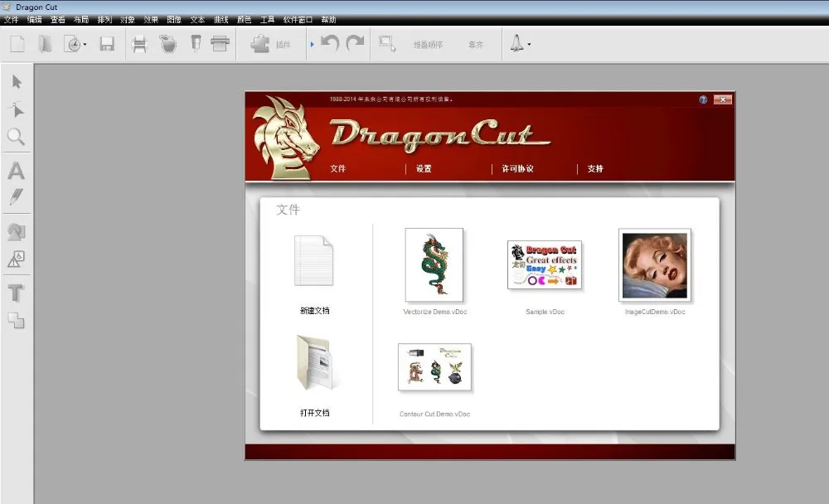Image resolution: width=829 pixels, height=504 pixels.
Task: Open the 排列 menu
Action: [x=104, y=20]
